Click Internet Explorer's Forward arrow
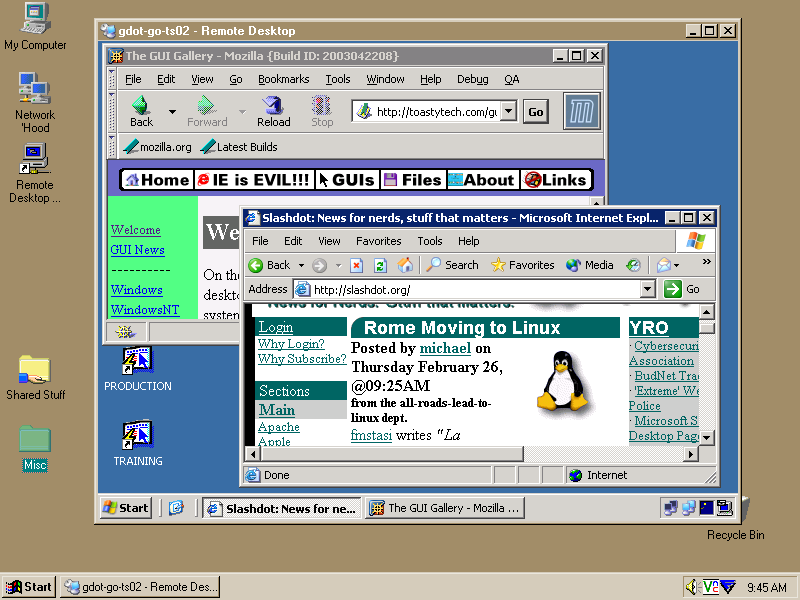This screenshot has width=800, height=600. tap(319, 265)
